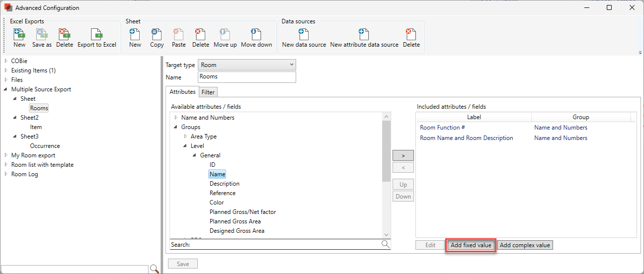The height and width of the screenshot is (274, 644).
Task: Click Delete in Data sources group
Action: point(411,38)
